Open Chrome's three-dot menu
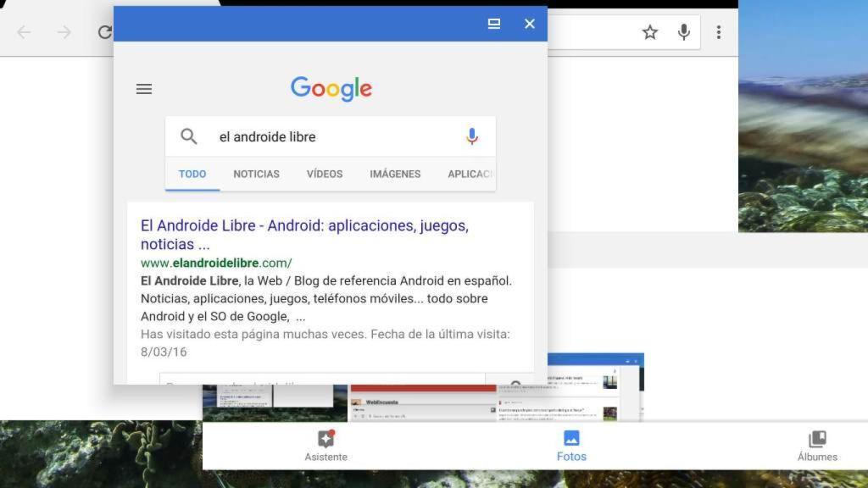The width and height of the screenshot is (868, 488). (x=719, y=31)
